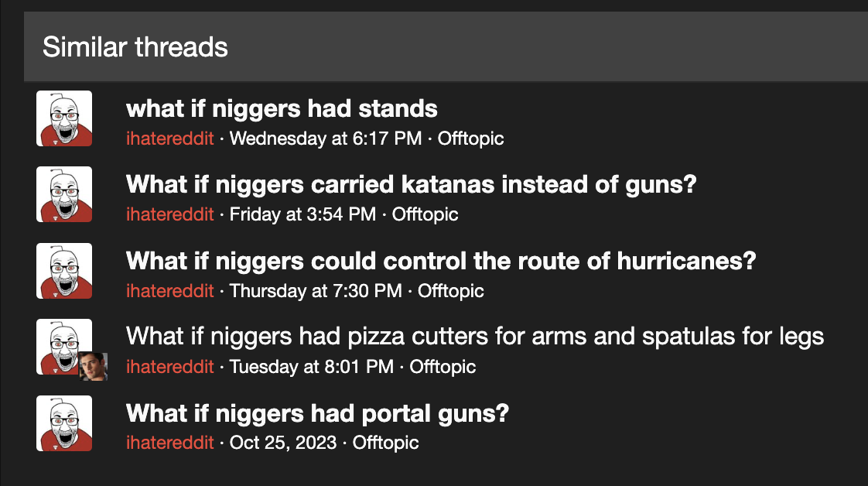Click avatar beside the hurricanes thread
This screenshot has width=868, height=486.
tap(64, 271)
